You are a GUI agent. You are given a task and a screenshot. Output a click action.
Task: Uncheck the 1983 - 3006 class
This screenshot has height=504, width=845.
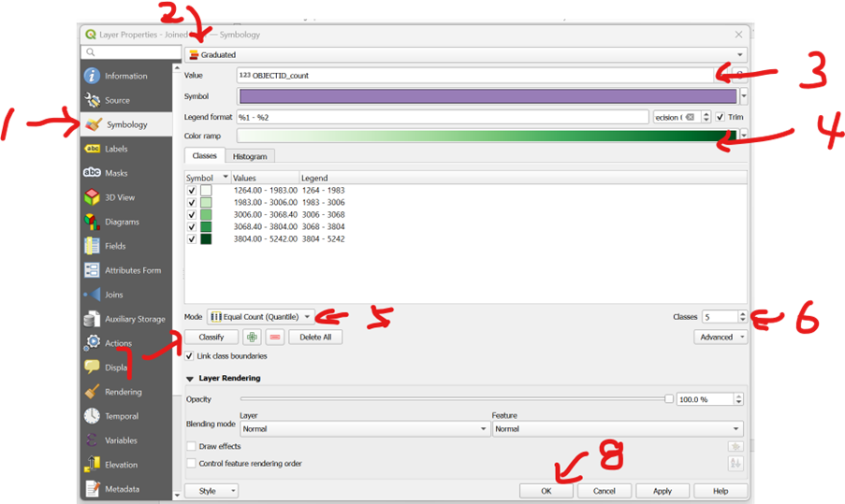pyautogui.click(x=191, y=203)
